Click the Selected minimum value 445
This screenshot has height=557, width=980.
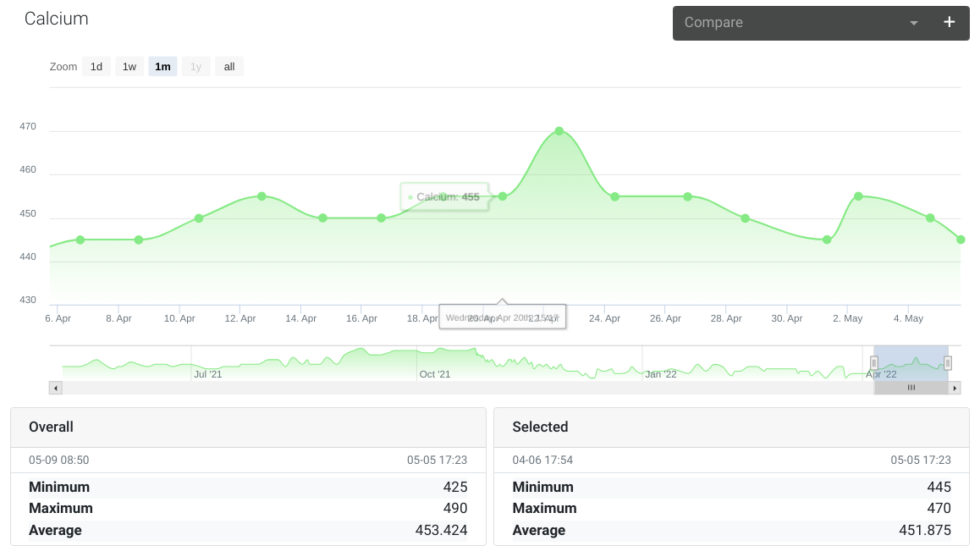point(939,487)
